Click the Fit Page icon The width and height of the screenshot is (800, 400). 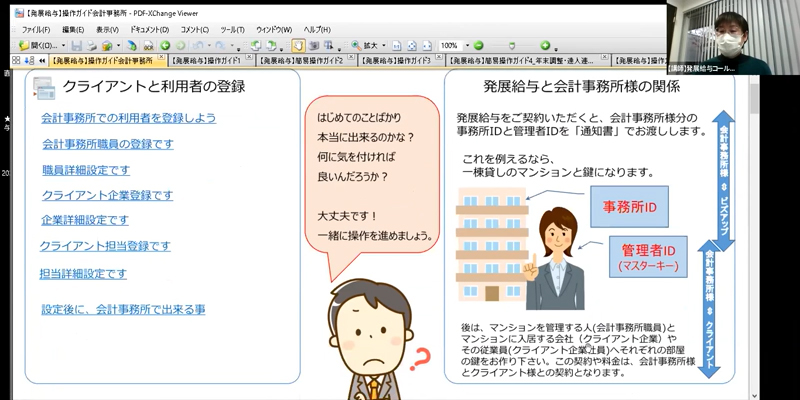click(x=412, y=46)
